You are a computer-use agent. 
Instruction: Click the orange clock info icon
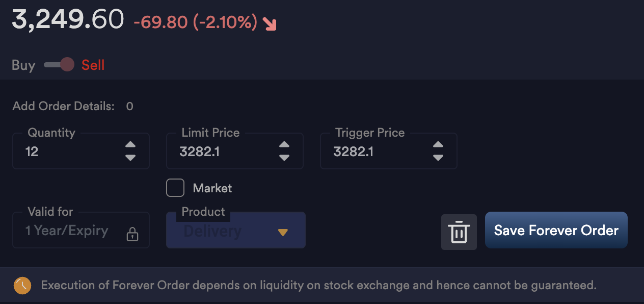coord(22,286)
